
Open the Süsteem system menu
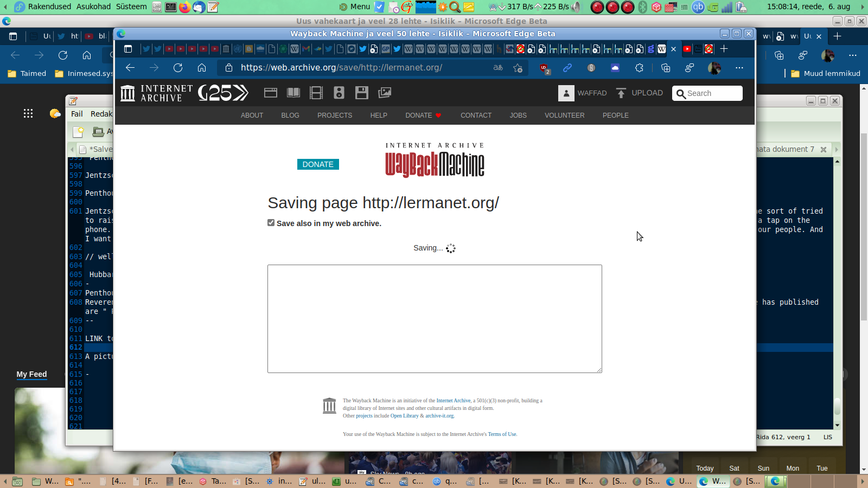point(131,7)
